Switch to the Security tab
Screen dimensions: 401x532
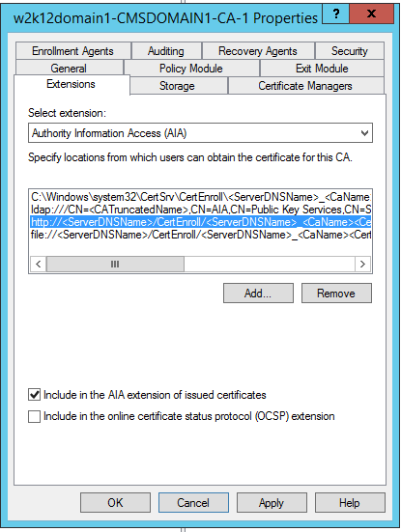tap(350, 51)
